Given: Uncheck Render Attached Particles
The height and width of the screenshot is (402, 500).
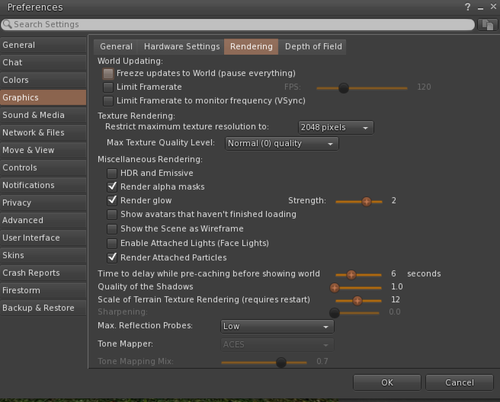Looking at the screenshot, I should [x=112, y=257].
